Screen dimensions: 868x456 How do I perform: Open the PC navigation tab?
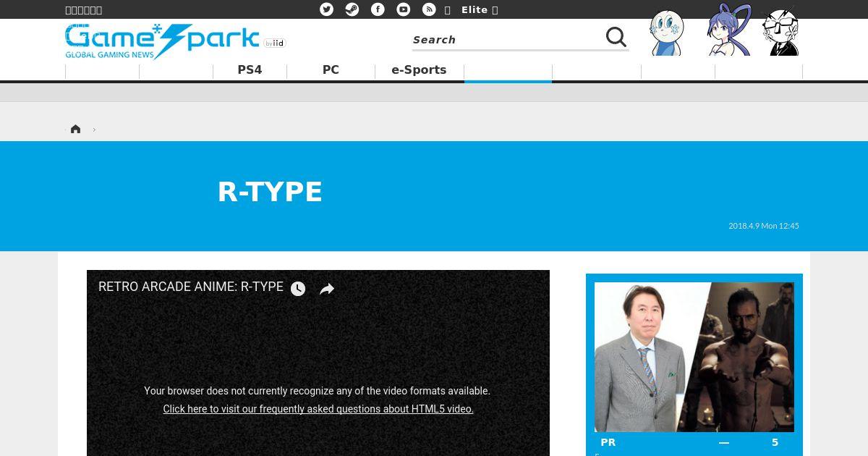pyautogui.click(x=331, y=70)
